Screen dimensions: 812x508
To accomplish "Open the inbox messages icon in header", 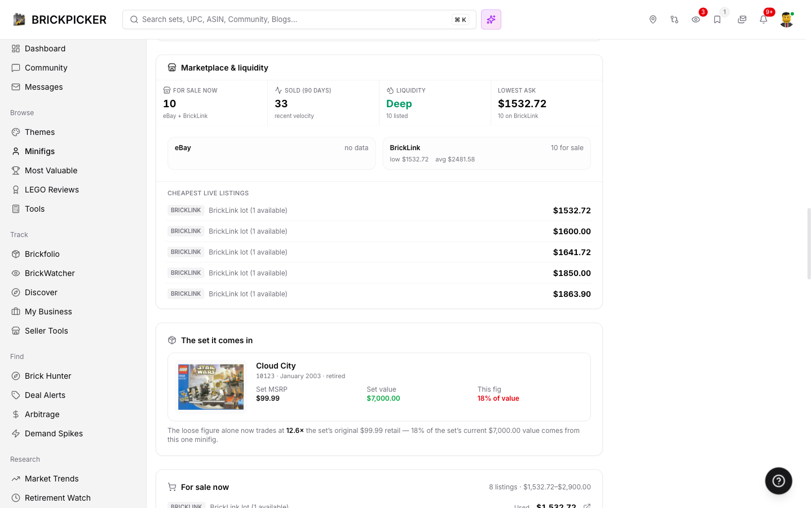I will click(x=742, y=20).
